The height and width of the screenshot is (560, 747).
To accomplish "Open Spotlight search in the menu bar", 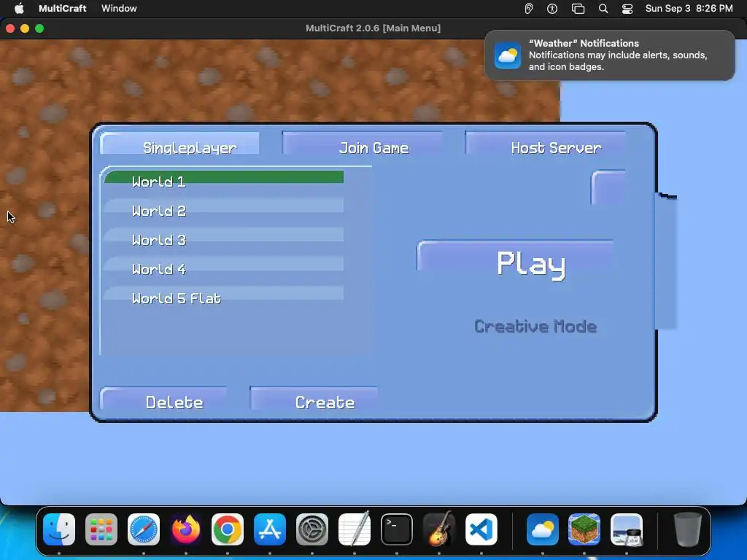I will 603,9.
